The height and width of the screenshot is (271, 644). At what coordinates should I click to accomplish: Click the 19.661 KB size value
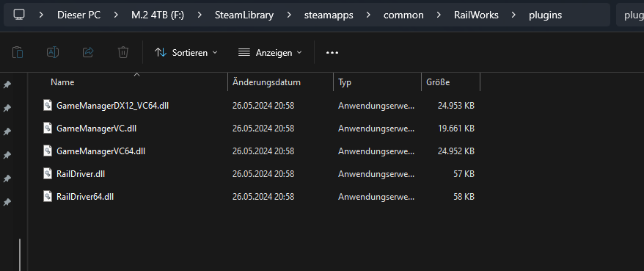[x=456, y=129]
